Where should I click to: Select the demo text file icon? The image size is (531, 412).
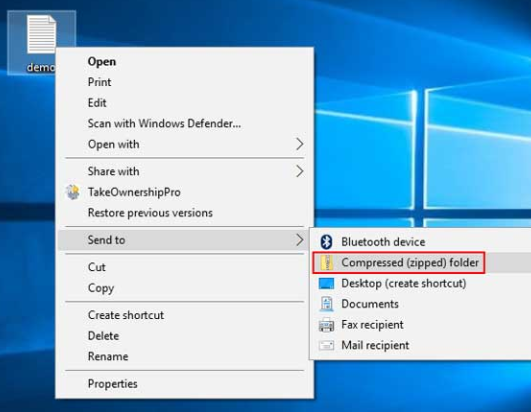click(41, 35)
